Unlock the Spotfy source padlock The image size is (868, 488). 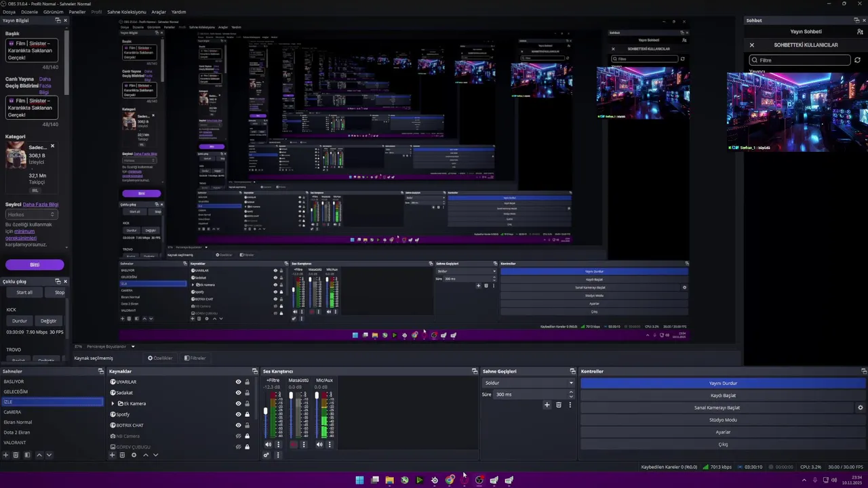click(x=247, y=414)
